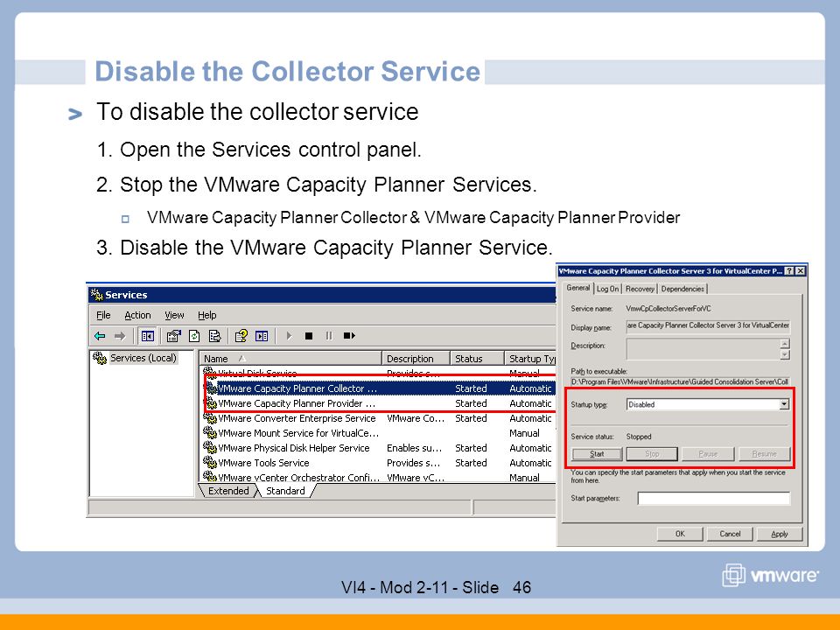
Task: Click the Cancel button
Action: [x=730, y=534]
